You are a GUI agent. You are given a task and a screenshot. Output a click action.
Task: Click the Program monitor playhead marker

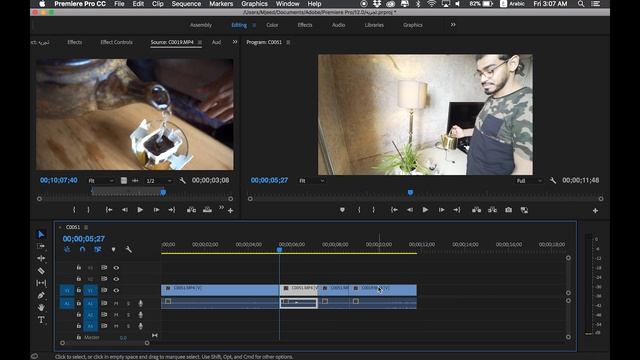click(410, 192)
